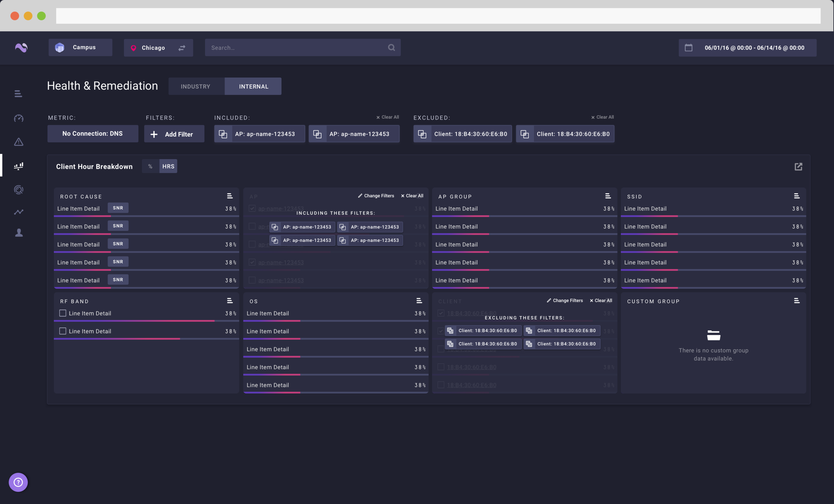Check the second RF Band Line Item checkbox
Screen dimensions: 834x504
tap(63, 331)
